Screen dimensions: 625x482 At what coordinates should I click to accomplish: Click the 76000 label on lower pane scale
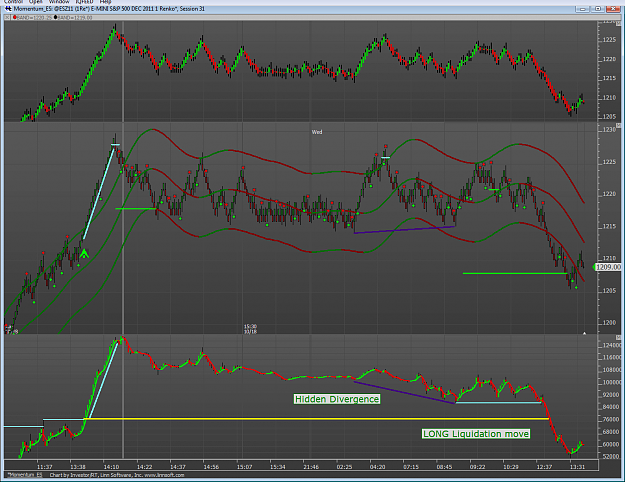(611, 419)
